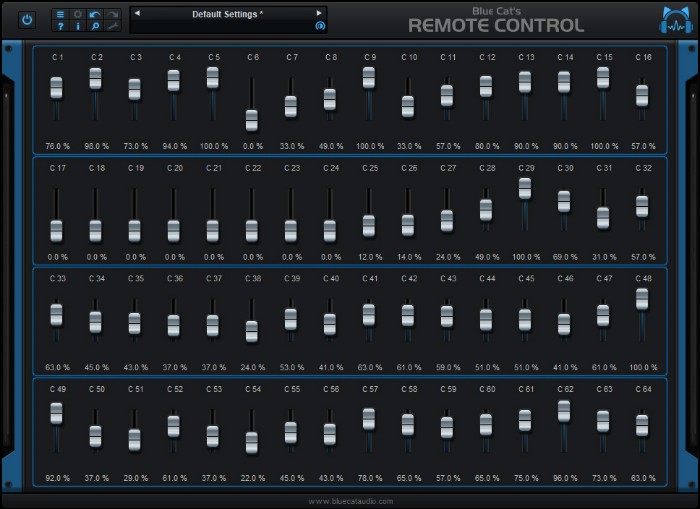Click the C 48 fader at 100.0 %

642,299
